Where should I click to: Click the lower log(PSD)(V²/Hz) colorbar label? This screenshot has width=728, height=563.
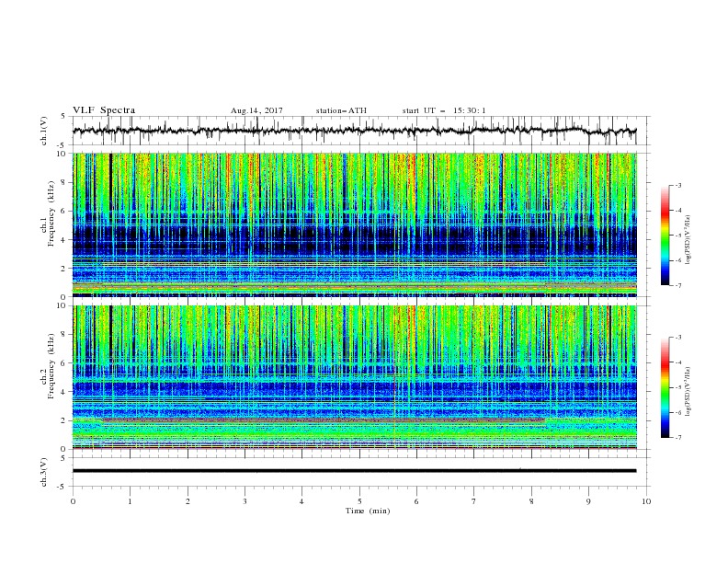click(x=688, y=392)
